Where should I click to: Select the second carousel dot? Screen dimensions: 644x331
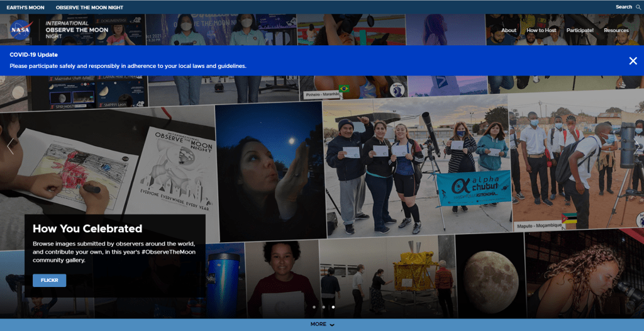[x=323, y=307]
